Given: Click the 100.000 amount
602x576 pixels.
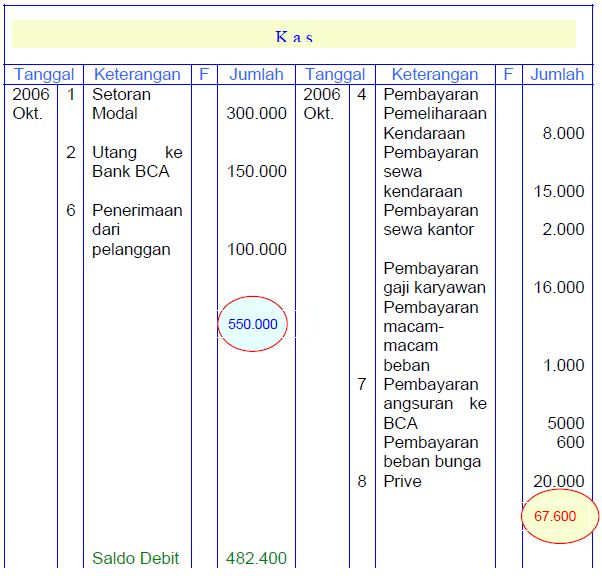Looking at the screenshot, I should pyautogui.click(x=256, y=249).
